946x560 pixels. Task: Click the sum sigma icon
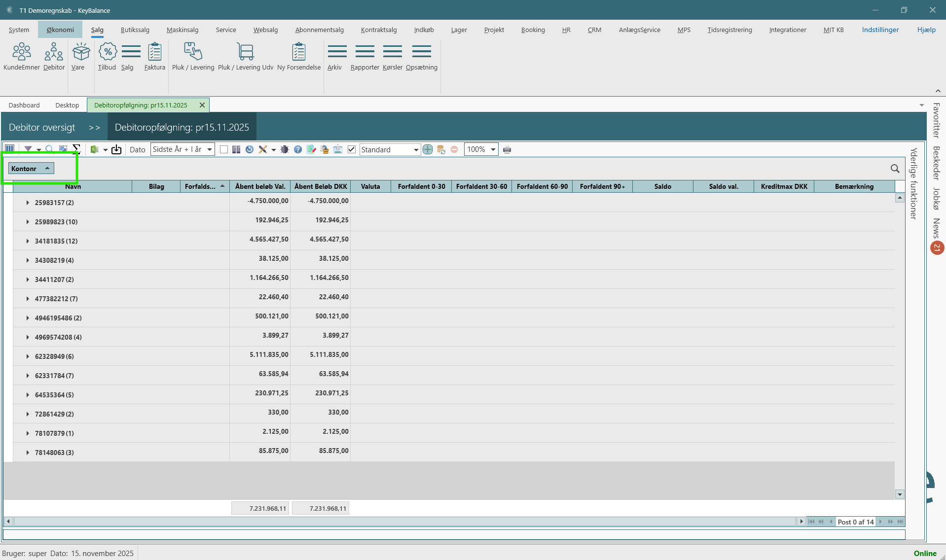point(76,149)
